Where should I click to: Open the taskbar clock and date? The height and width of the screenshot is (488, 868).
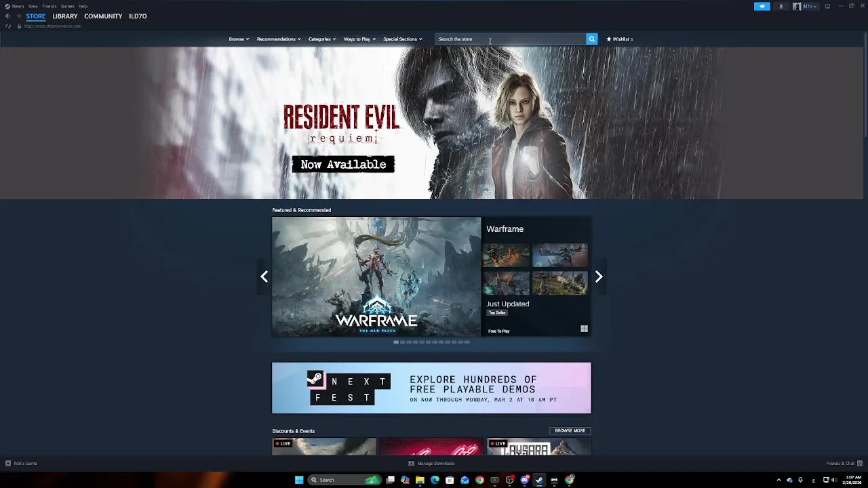point(853,480)
